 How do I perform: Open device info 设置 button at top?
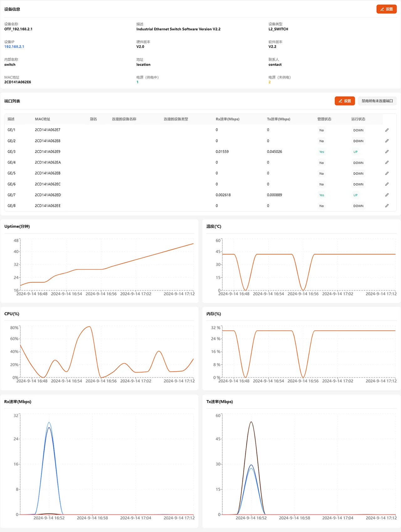pyautogui.click(x=387, y=9)
